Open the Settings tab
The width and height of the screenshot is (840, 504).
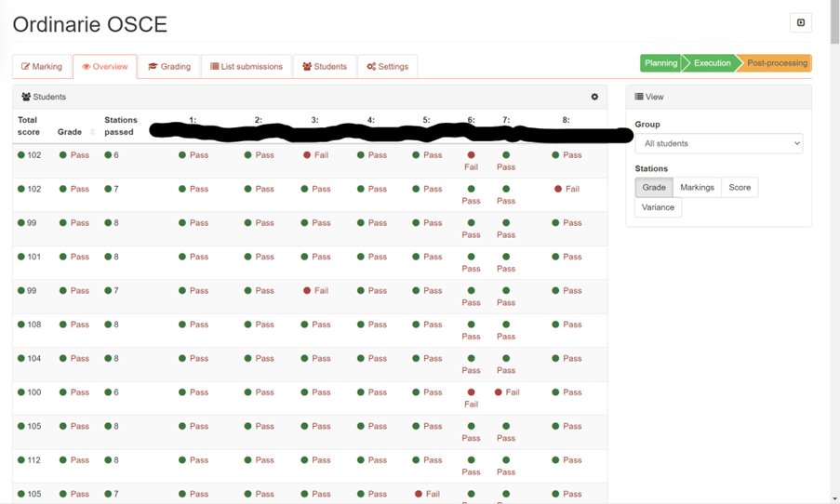[x=387, y=66]
